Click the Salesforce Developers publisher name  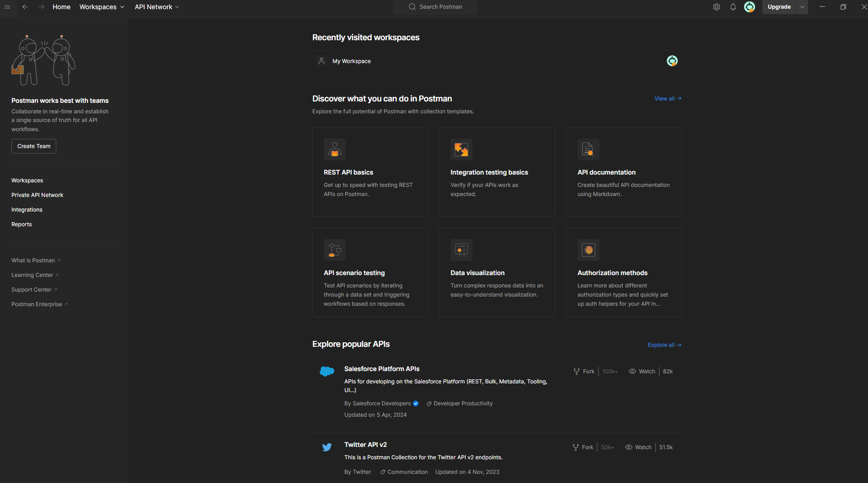tap(382, 403)
